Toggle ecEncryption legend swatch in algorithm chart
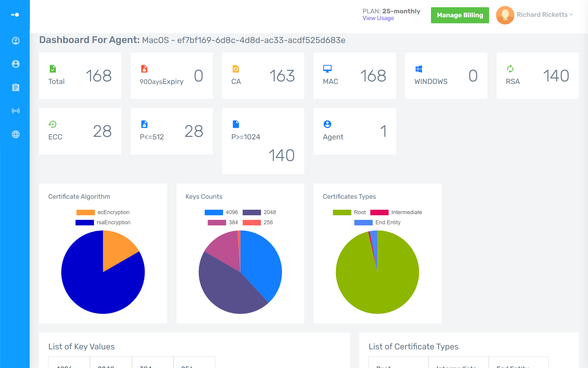Screen dimensions: 588x368 85,212
